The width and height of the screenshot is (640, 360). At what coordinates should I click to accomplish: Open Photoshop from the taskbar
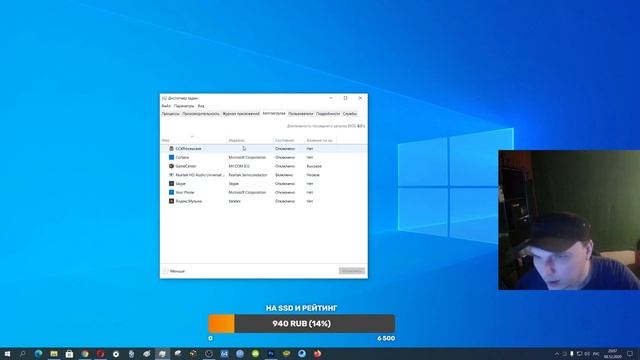click(x=271, y=354)
